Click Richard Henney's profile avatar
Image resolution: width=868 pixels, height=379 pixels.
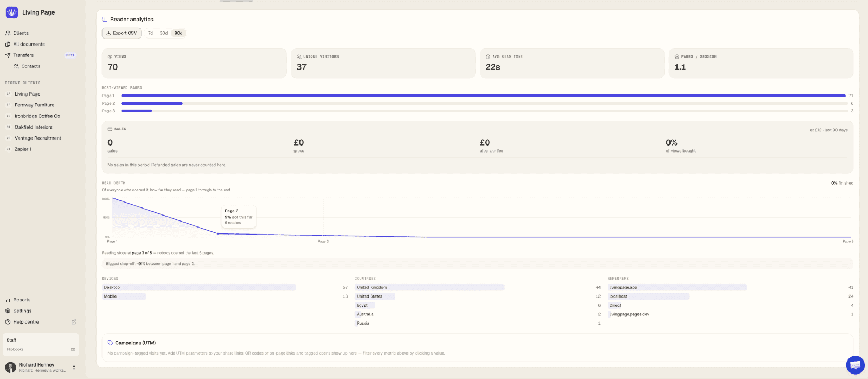click(x=10, y=368)
